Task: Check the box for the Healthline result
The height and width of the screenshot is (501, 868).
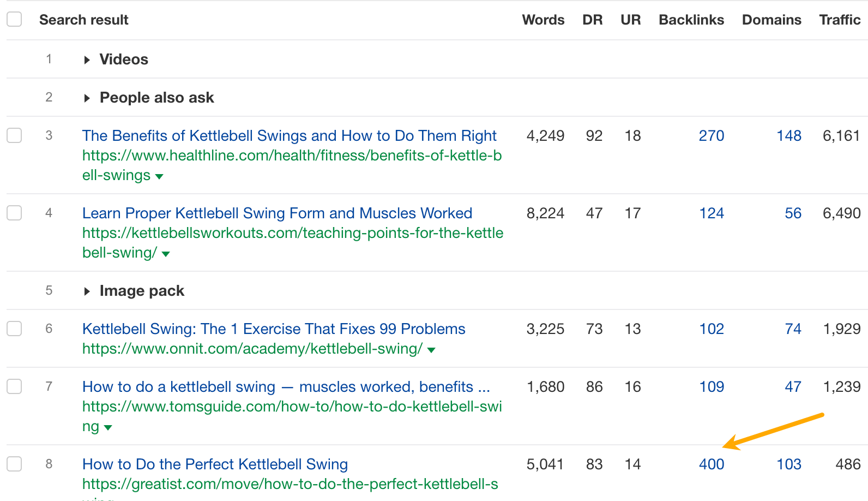Action: click(x=14, y=135)
